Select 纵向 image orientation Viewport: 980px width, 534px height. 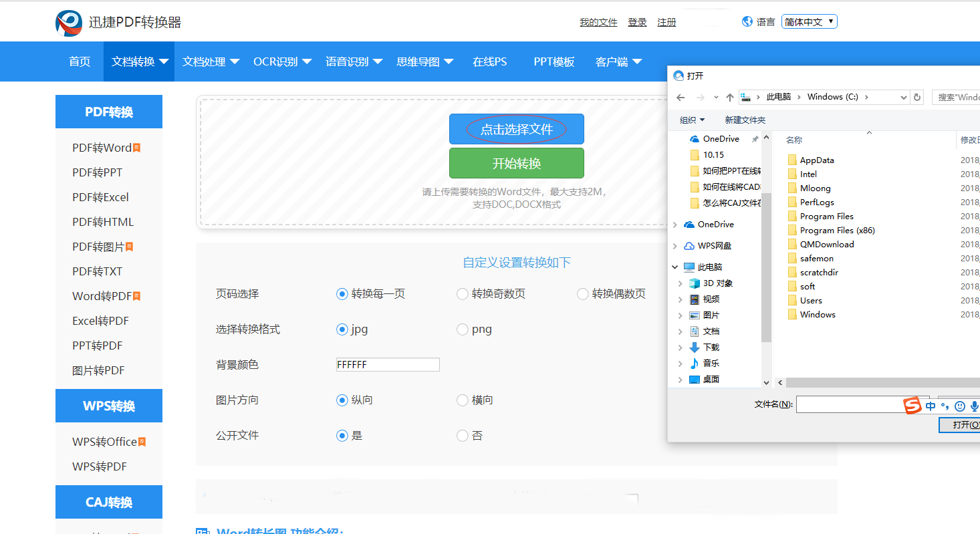[x=342, y=400]
